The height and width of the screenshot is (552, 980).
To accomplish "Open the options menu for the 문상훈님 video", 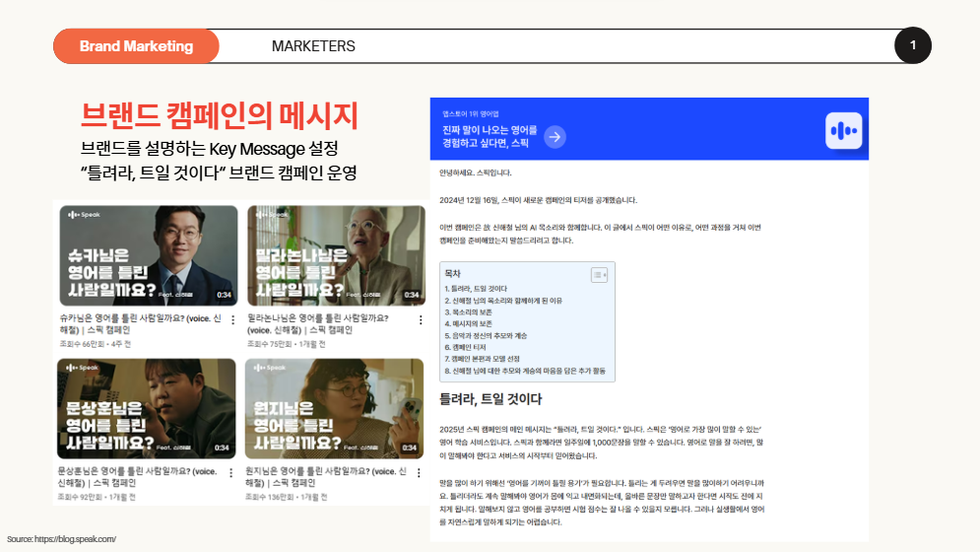I will click(x=230, y=473).
